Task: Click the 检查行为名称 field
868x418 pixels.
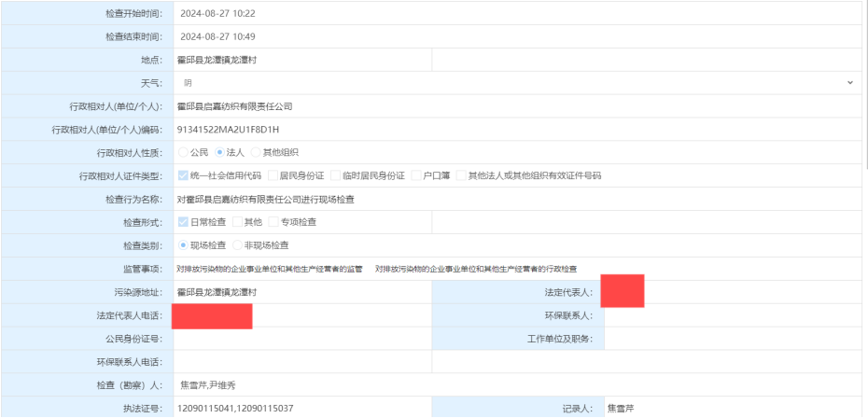Action: pos(518,200)
